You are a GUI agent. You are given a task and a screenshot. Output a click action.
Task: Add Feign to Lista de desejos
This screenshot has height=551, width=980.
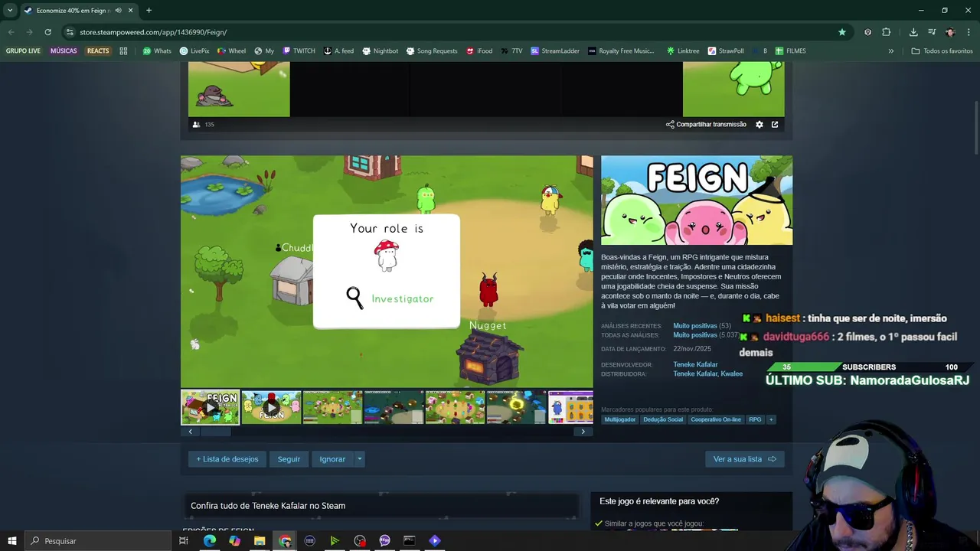pyautogui.click(x=227, y=459)
